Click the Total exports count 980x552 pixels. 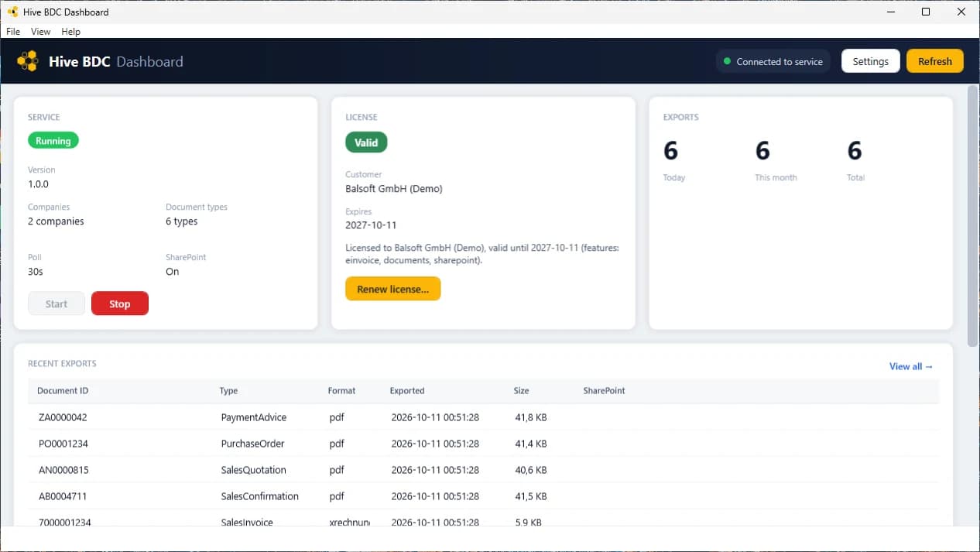tap(855, 150)
